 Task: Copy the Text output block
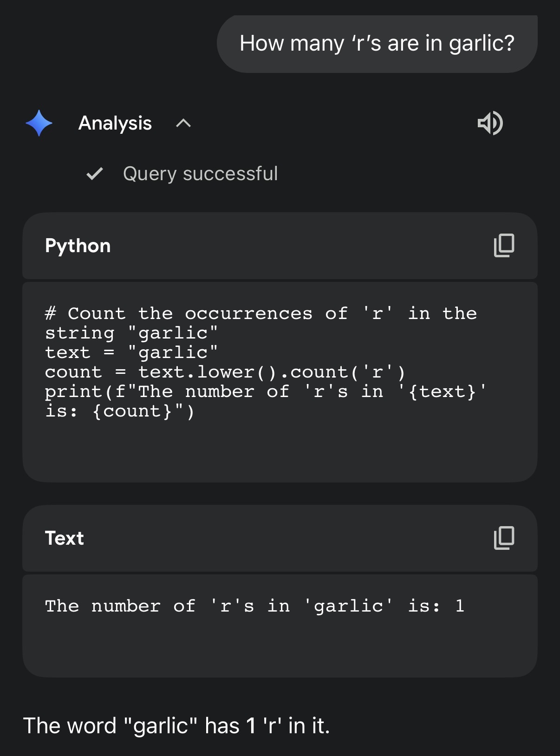coord(504,538)
